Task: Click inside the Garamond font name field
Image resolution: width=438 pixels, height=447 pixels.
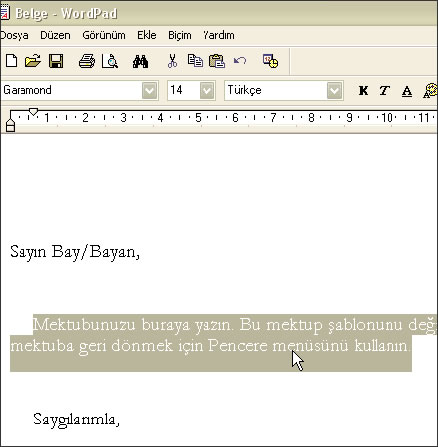Action: click(72, 90)
